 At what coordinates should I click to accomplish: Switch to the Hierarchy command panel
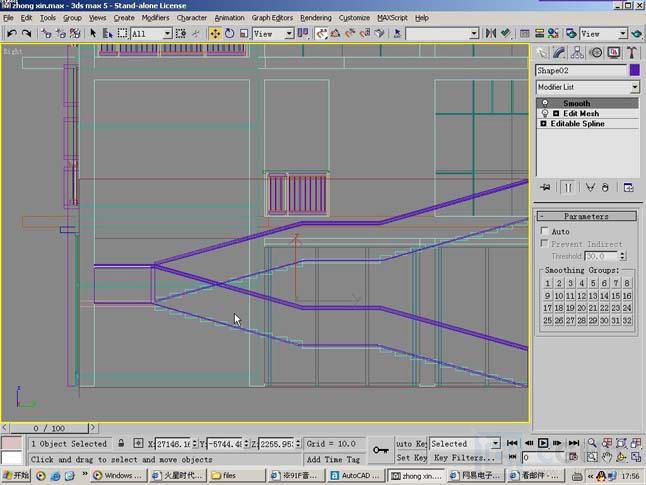click(x=577, y=53)
